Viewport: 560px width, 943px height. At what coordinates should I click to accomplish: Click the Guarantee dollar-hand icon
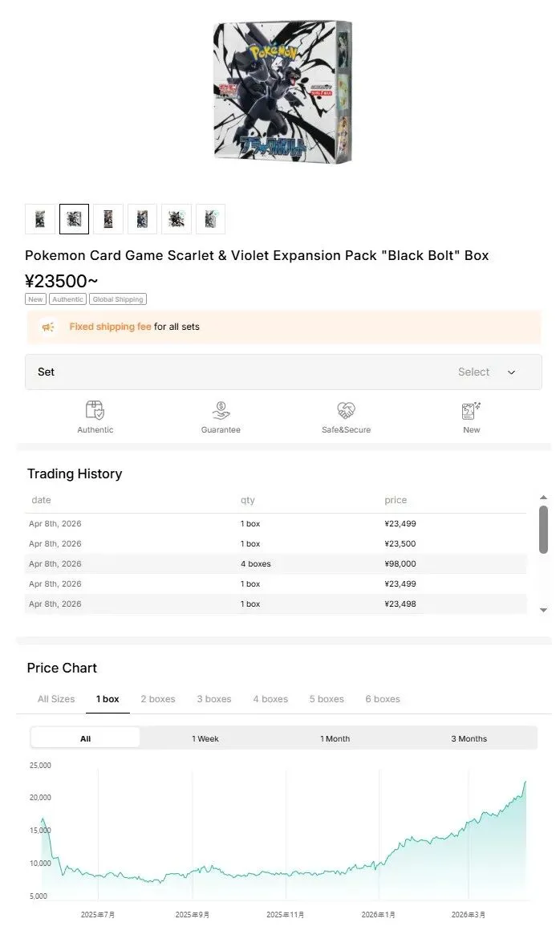[x=221, y=410]
